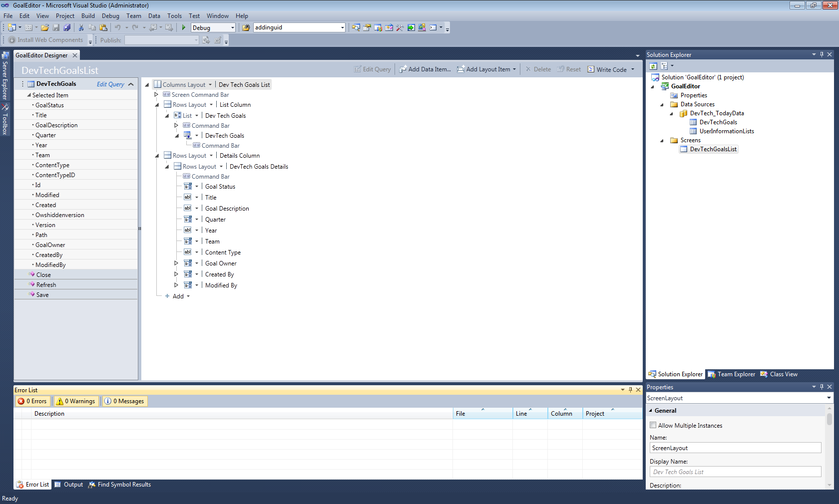
Task: Select the DevTech_TodayData data source icon
Action: point(683,113)
